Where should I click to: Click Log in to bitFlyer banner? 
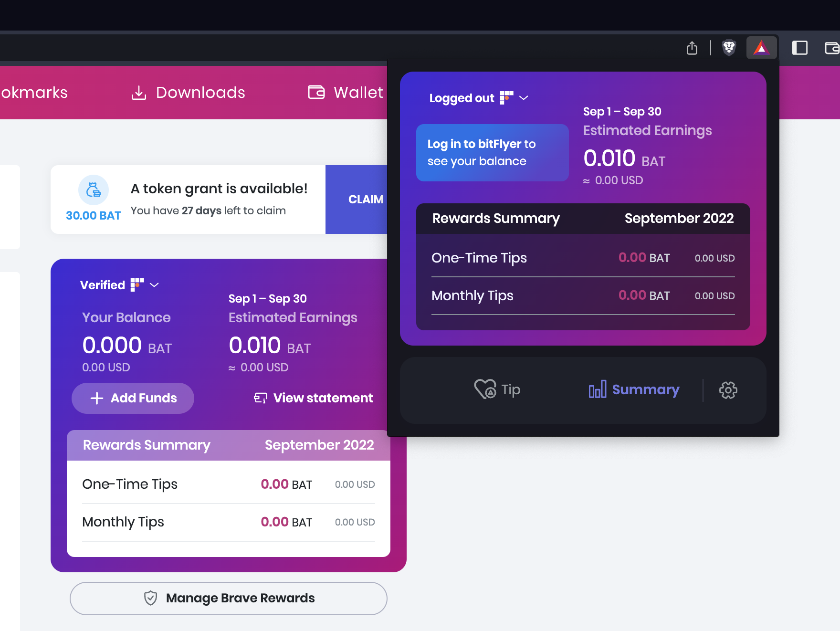(493, 153)
